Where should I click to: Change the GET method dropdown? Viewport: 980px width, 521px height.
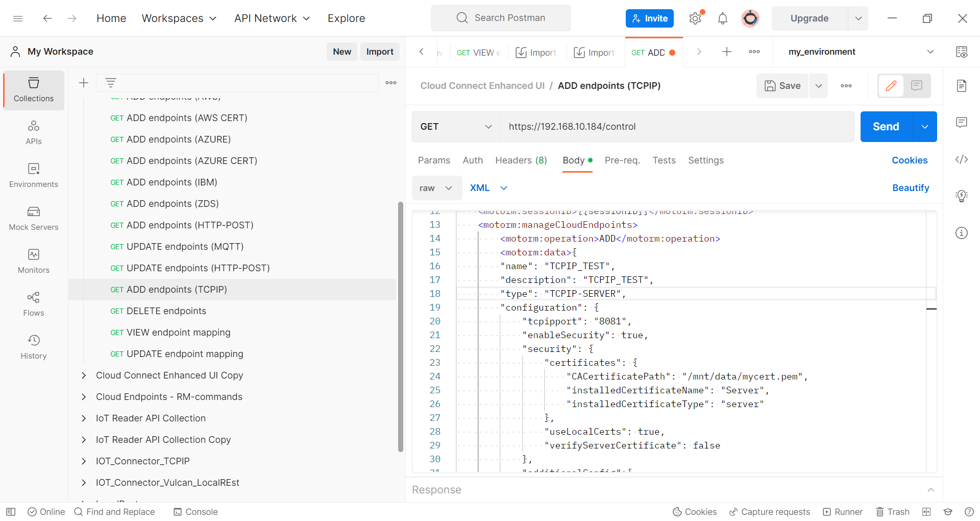tap(456, 127)
